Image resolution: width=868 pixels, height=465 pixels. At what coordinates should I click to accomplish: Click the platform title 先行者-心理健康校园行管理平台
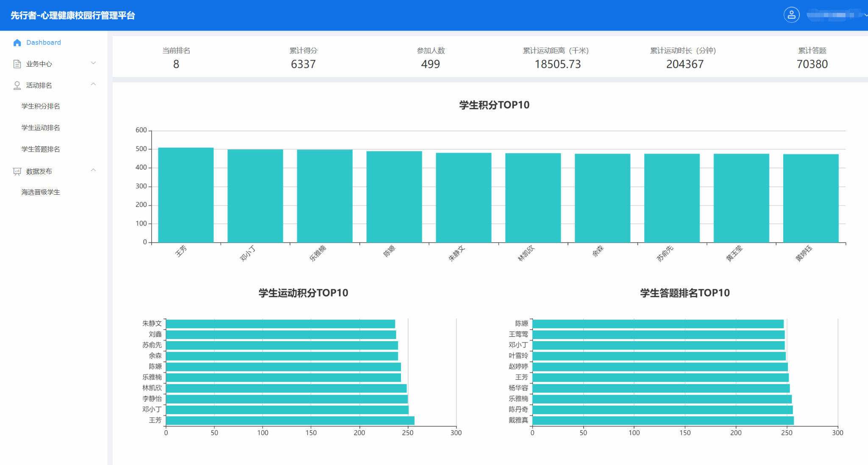click(x=73, y=15)
